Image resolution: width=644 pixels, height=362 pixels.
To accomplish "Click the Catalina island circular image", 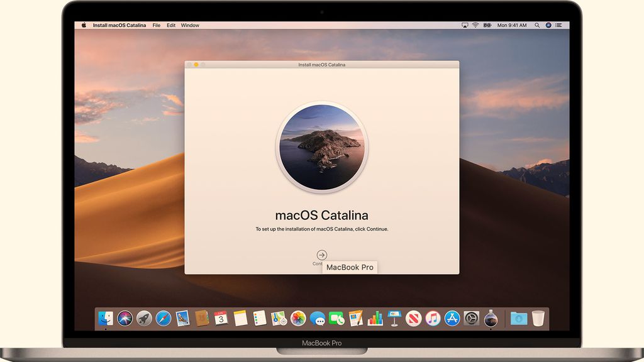I will [321, 147].
